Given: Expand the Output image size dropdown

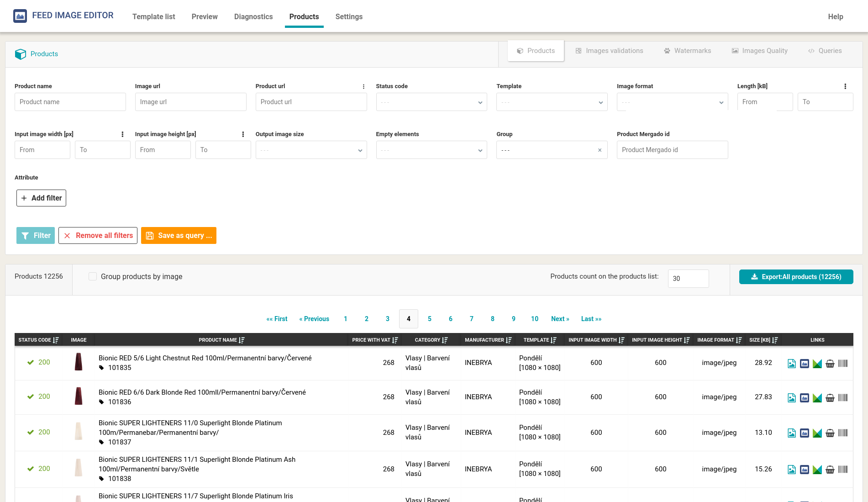Looking at the screenshot, I should coord(311,150).
